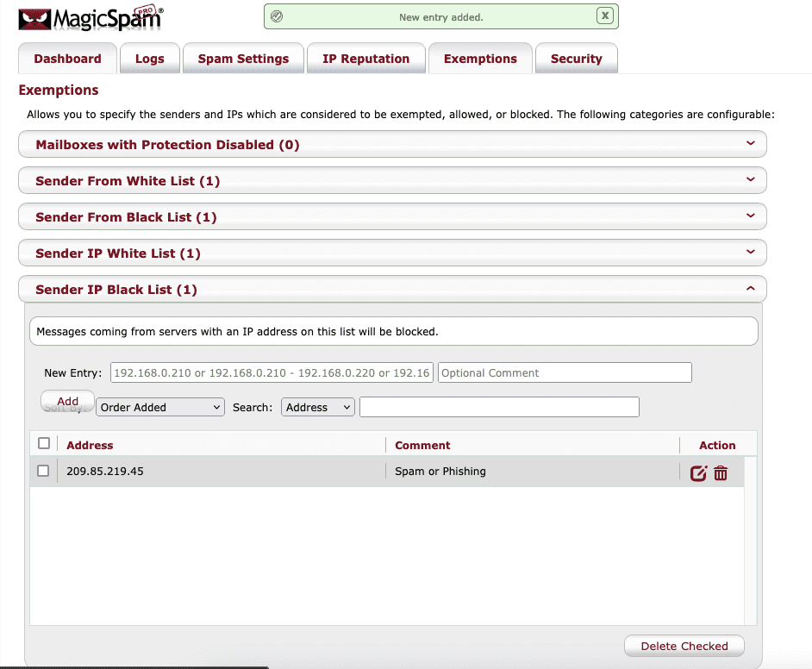Check the box beside 209.85.219.45
The height and width of the screenshot is (669, 812).
(x=43, y=471)
